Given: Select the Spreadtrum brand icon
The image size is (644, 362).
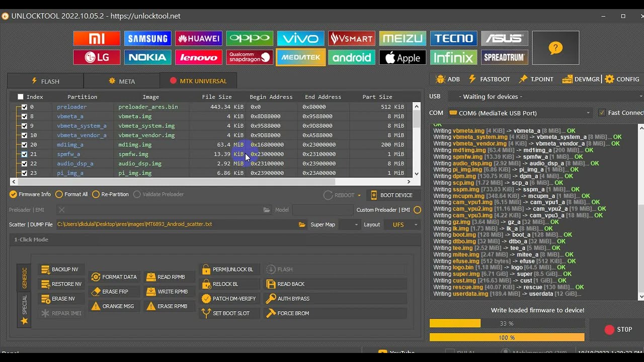Looking at the screenshot, I should pyautogui.click(x=505, y=57).
